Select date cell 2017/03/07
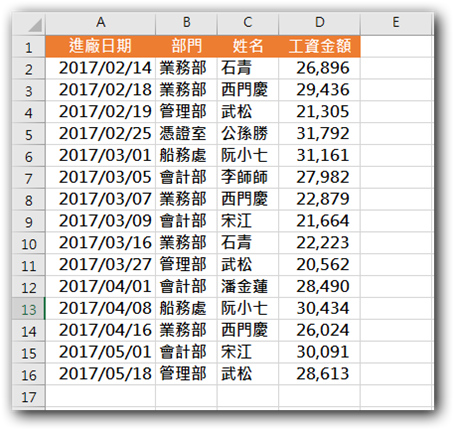Viewport: 454px width, 430px height. (100, 199)
